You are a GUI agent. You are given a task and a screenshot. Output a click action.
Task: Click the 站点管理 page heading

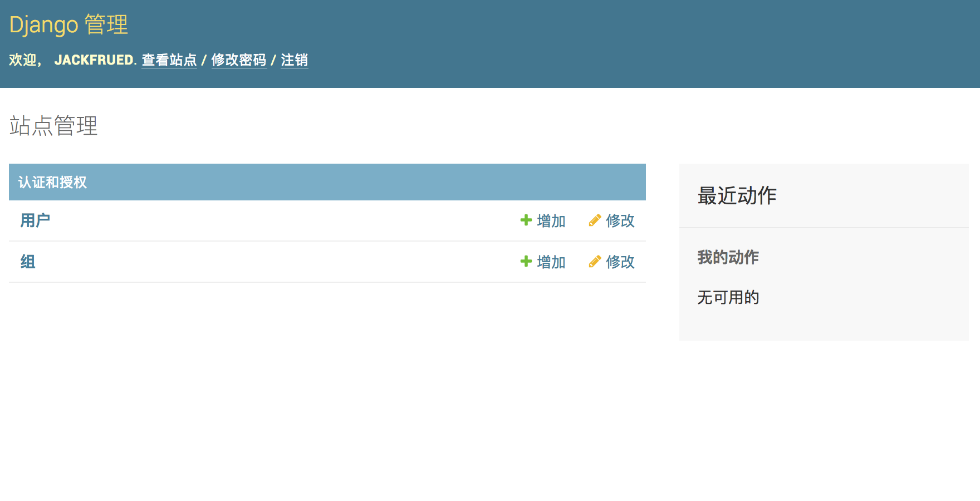coord(53,126)
